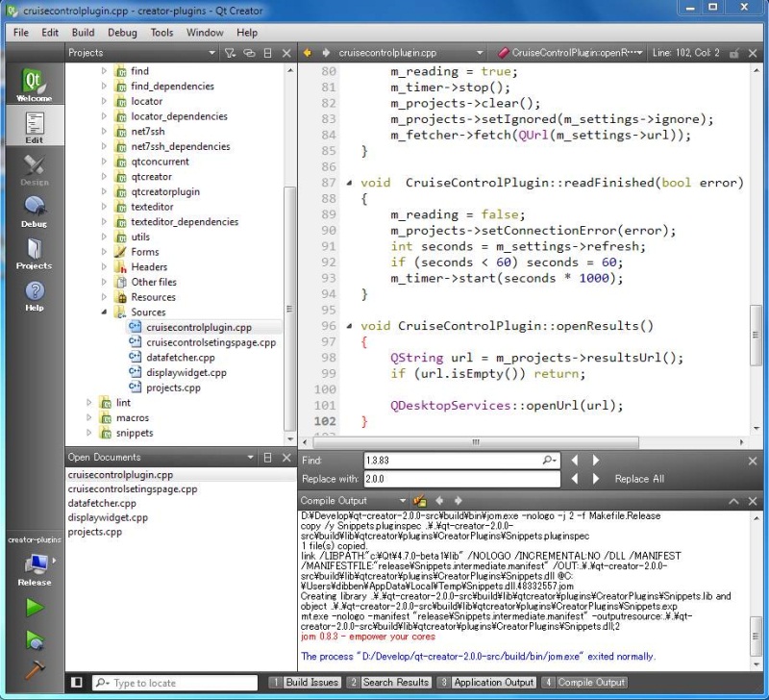The height and width of the screenshot is (700, 769).
Task: Click the filter tree icon in Projects panel
Action: pos(230,53)
